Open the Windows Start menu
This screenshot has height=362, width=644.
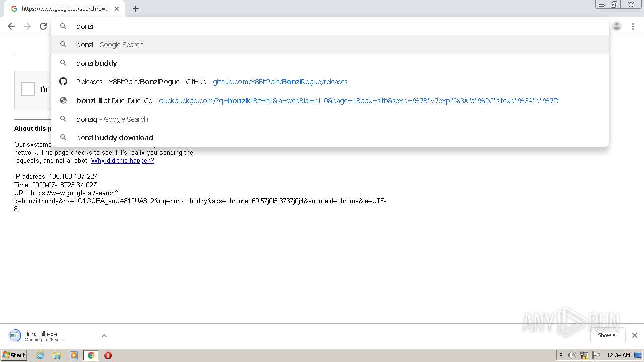14,355
